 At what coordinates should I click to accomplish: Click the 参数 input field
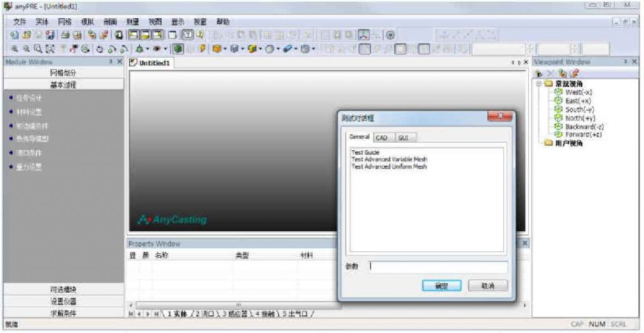coord(438,267)
